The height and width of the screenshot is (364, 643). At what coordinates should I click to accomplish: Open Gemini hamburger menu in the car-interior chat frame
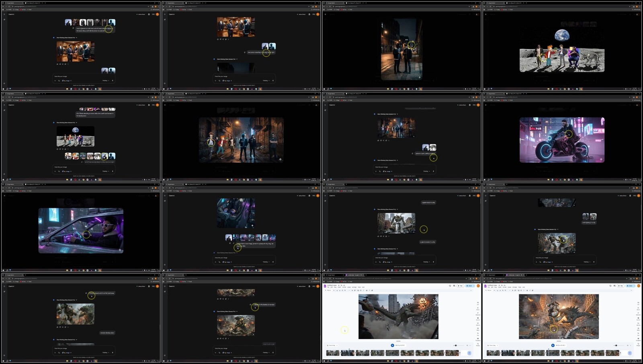click(x=164, y=196)
